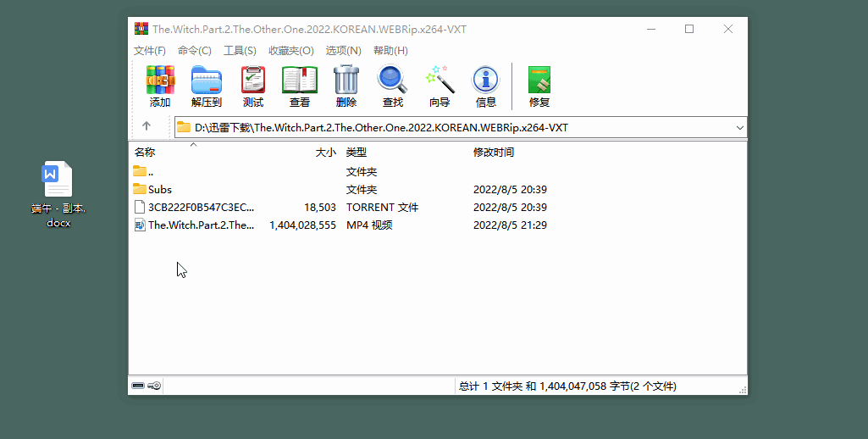The image size is (868, 439).
Task: Open the 命令(C) menu
Action: pos(194,51)
